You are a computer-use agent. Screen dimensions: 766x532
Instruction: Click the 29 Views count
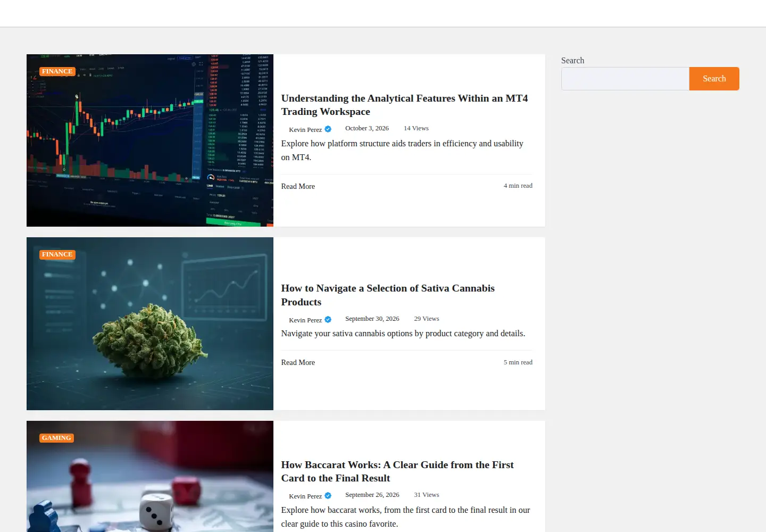[427, 319]
